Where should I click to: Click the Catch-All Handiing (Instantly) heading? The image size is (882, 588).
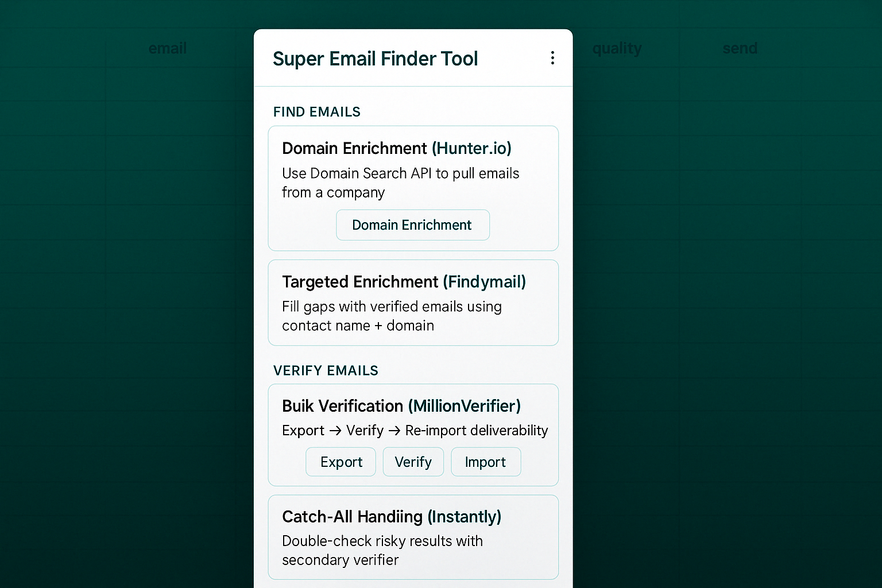[392, 517]
